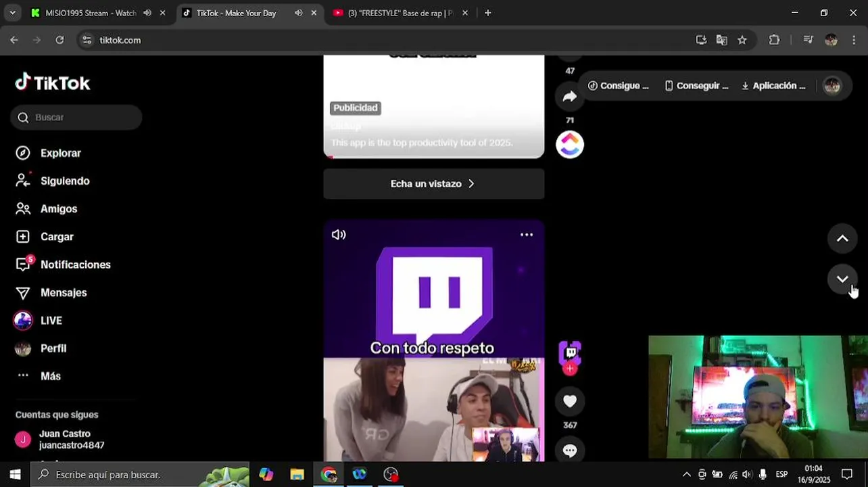Viewport: 868px width, 487px height.
Task: Open the browser extensions puzzle icon
Action: click(x=775, y=40)
